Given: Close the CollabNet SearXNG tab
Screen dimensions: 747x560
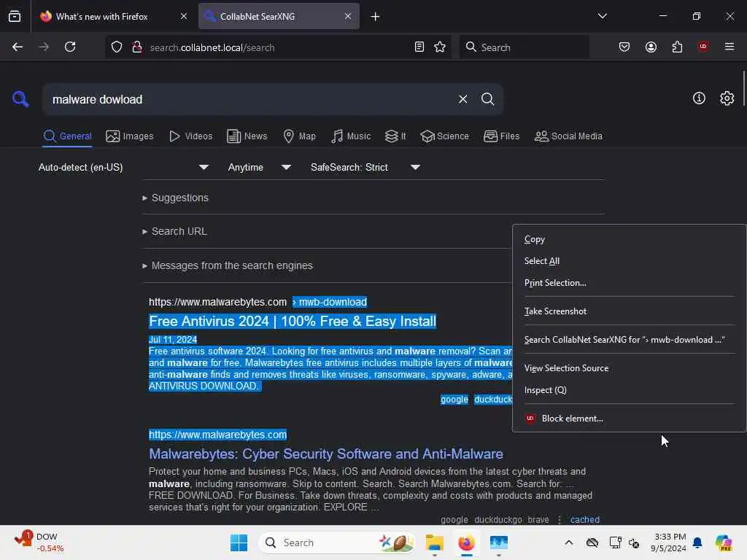Looking at the screenshot, I should tap(348, 16).
